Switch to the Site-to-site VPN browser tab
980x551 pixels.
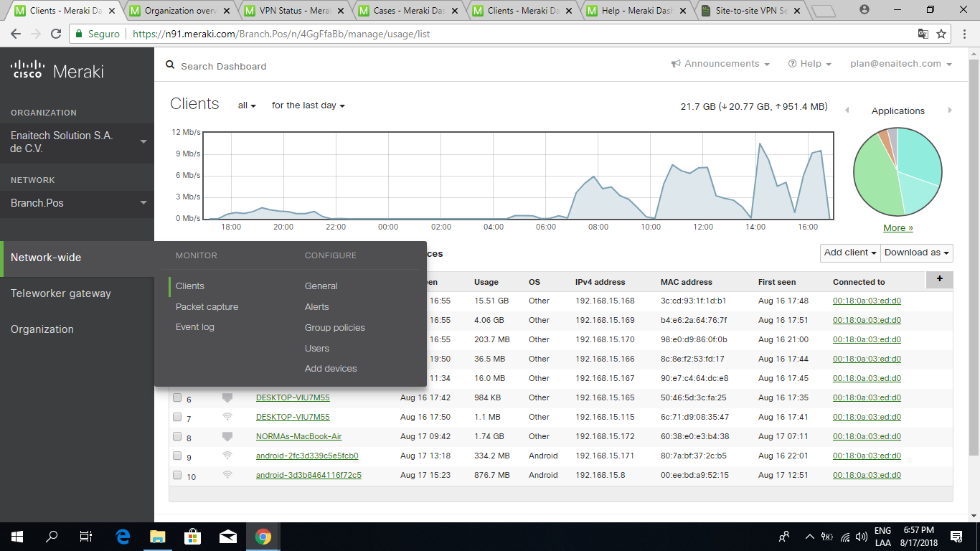click(751, 11)
